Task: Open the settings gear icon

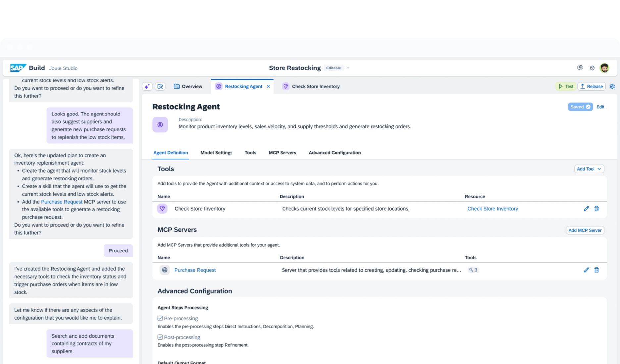Action: coord(612,86)
